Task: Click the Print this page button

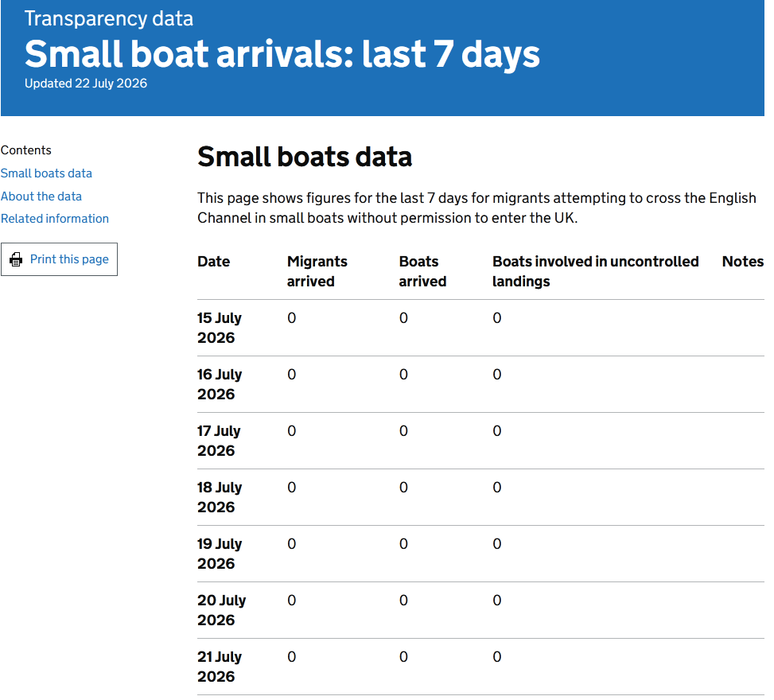Action: coord(59,259)
